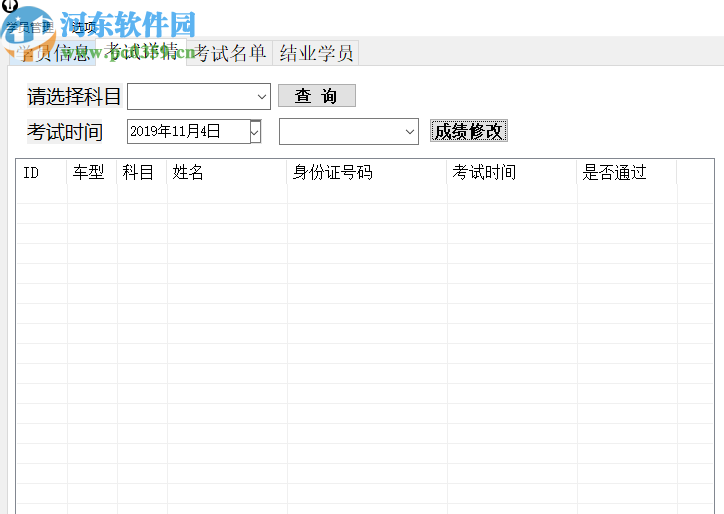Click the 考试时间 column header
The image size is (724, 514).
click(x=512, y=172)
